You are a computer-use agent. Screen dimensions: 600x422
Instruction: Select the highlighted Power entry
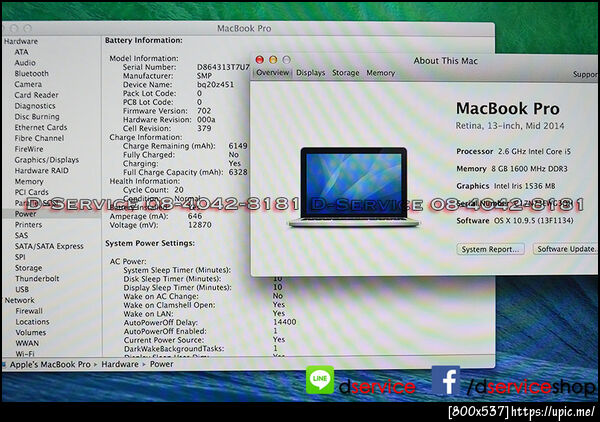[x=26, y=214]
